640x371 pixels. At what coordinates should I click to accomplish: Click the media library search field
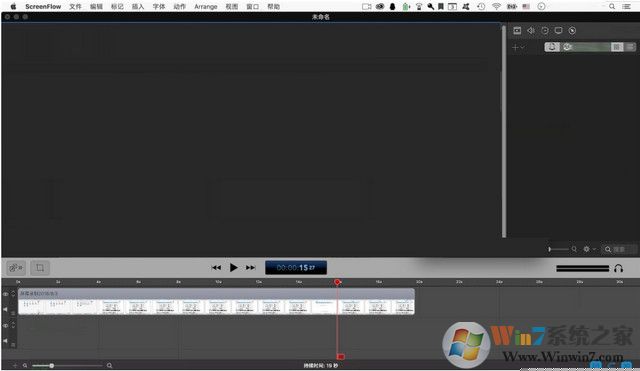click(620, 249)
